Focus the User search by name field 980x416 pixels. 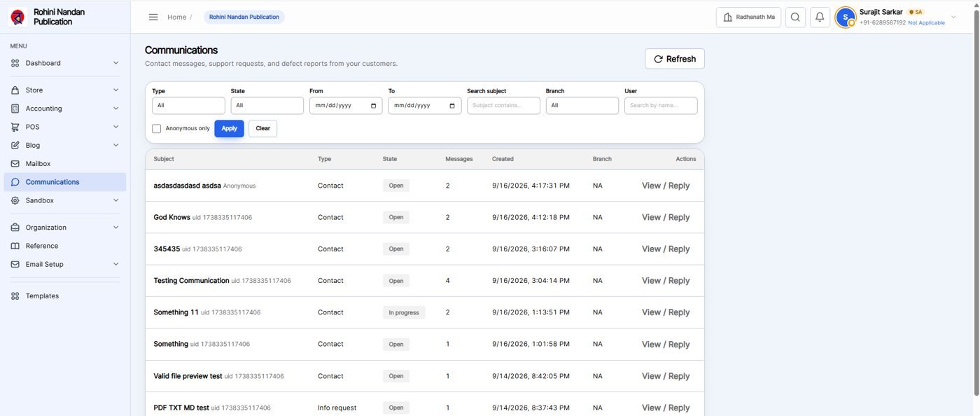[661, 106]
